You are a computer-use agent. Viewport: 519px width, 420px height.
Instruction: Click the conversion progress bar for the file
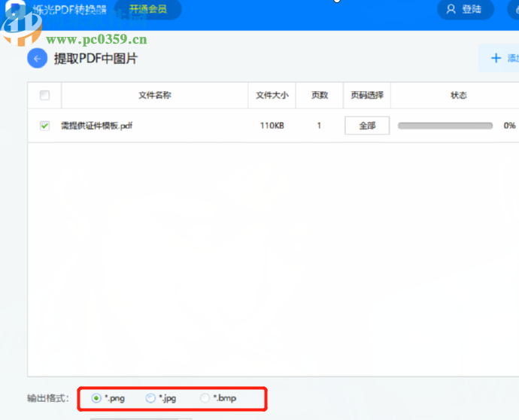(x=445, y=126)
